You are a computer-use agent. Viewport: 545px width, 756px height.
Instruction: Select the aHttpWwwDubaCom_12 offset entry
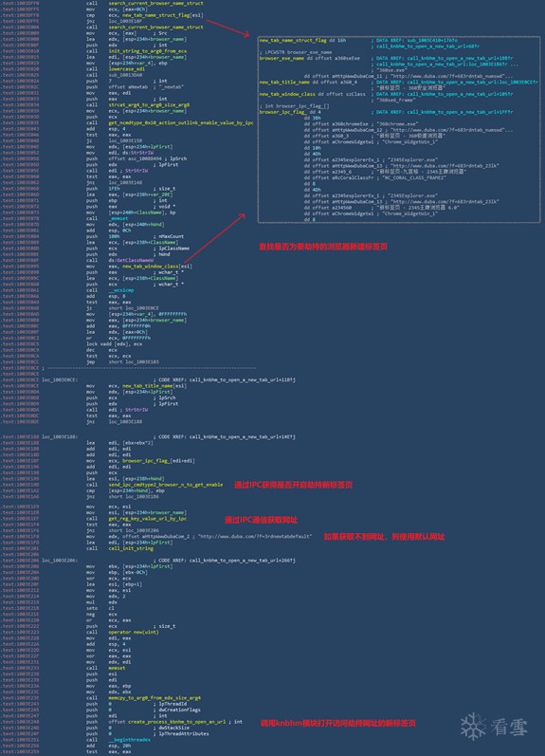409,130
